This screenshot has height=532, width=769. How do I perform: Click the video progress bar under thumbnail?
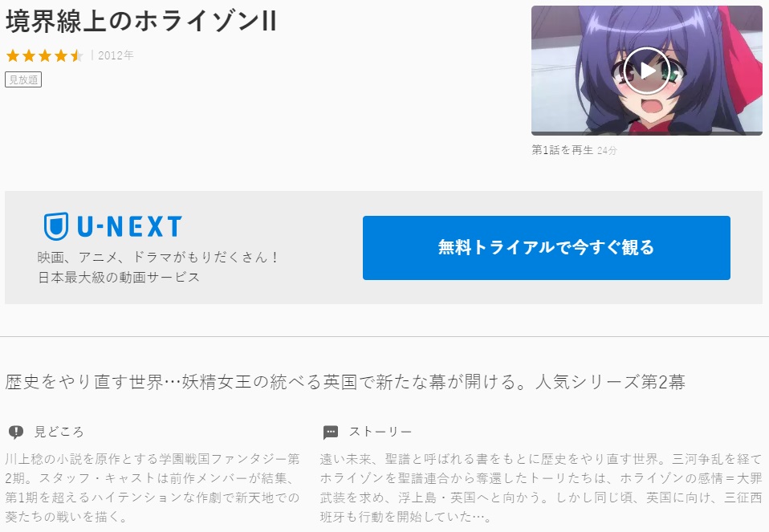pyautogui.click(x=647, y=133)
